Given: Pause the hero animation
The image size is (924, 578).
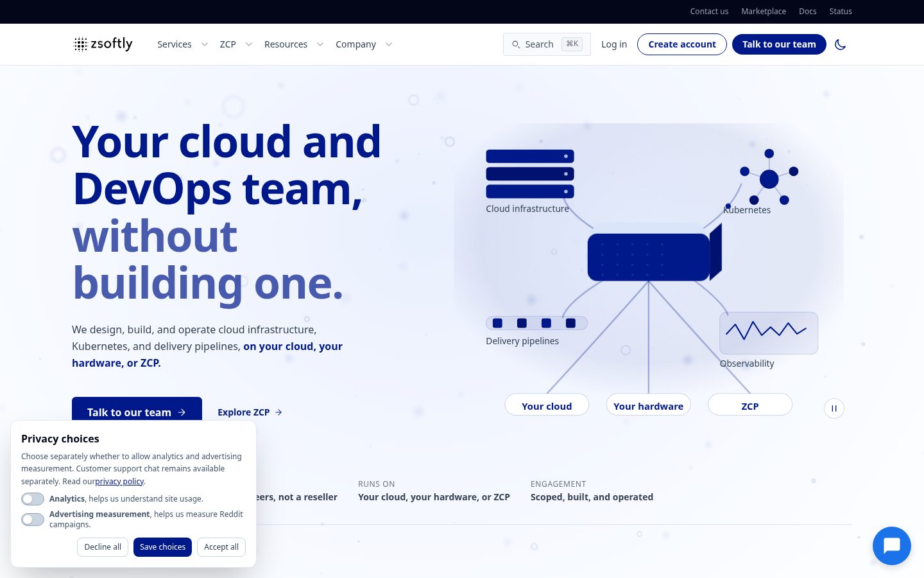Looking at the screenshot, I should 834,408.
